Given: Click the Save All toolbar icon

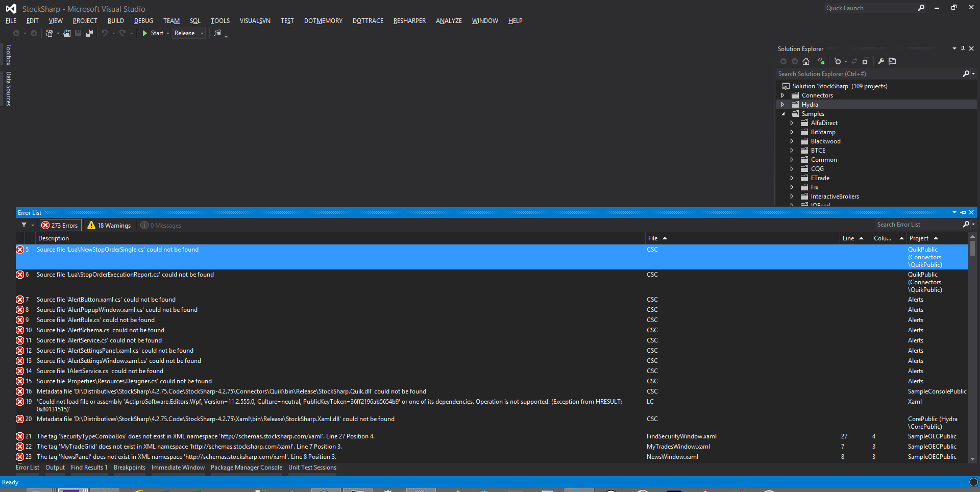Looking at the screenshot, I should tap(89, 33).
